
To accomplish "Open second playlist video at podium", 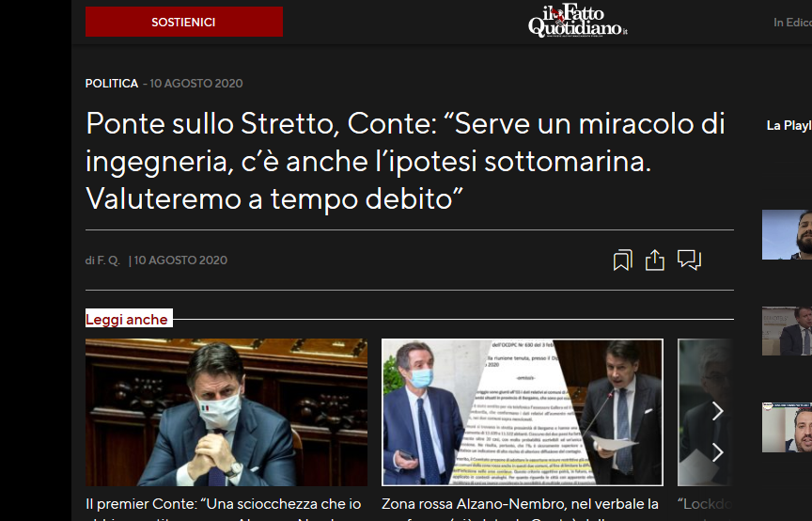I will point(787,331).
